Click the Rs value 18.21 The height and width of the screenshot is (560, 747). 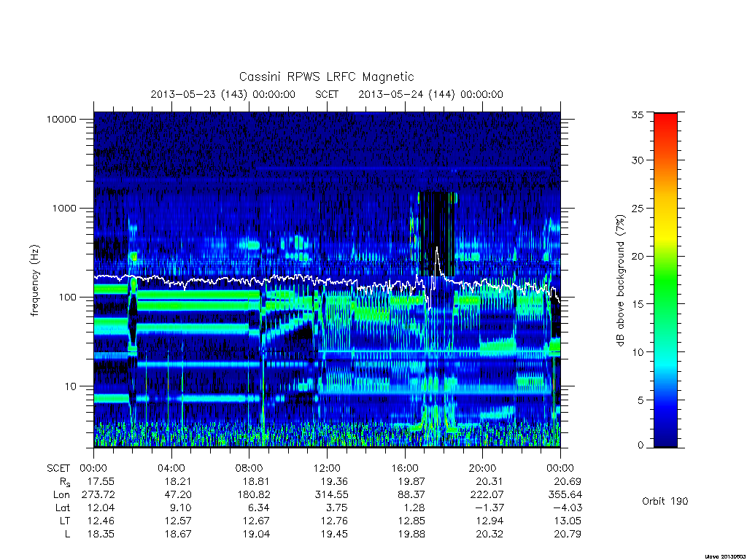[x=178, y=482]
